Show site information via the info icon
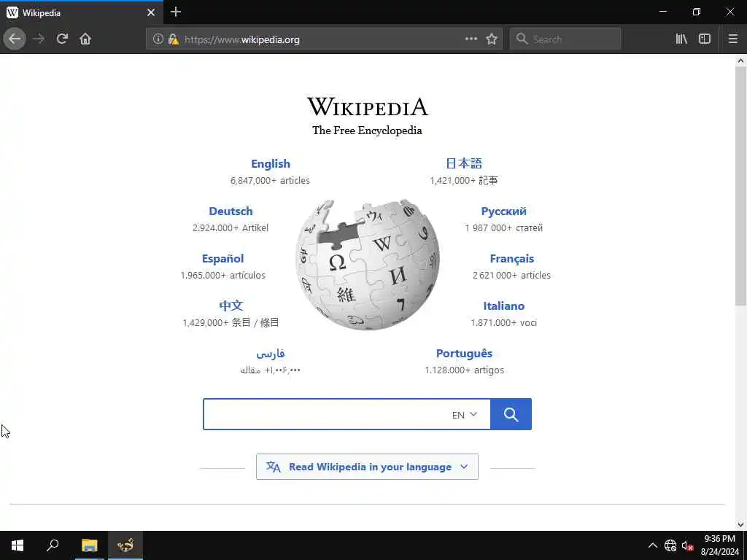 click(158, 39)
